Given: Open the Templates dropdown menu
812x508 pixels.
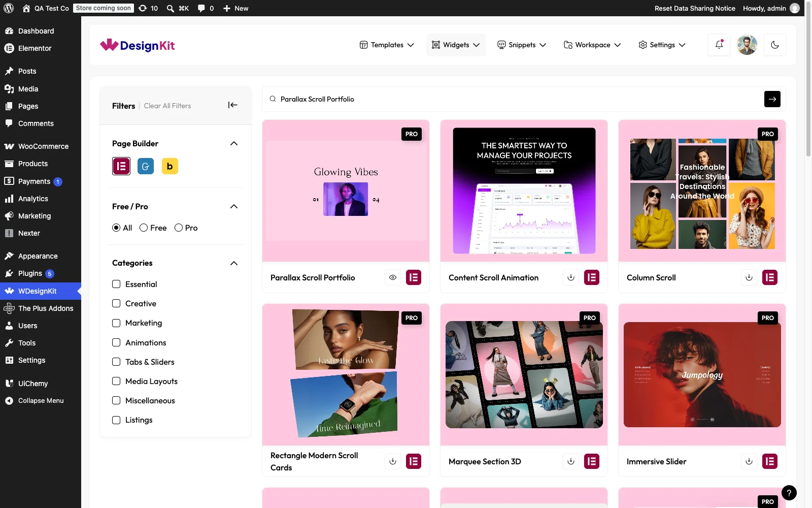Looking at the screenshot, I should coord(387,45).
